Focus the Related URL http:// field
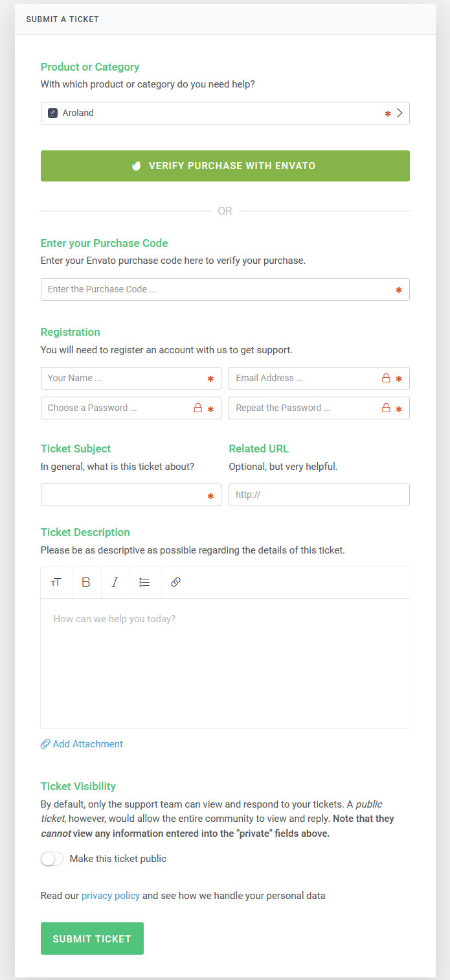The height and width of the screenshot is (980, 450). point(319,495)
